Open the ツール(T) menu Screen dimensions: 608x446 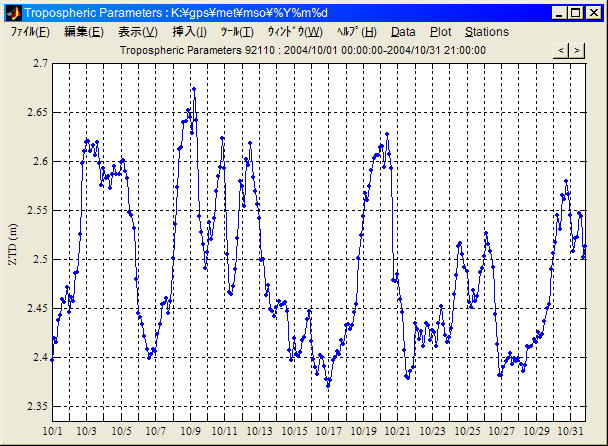pyautogui.click(x=237, y=32)
